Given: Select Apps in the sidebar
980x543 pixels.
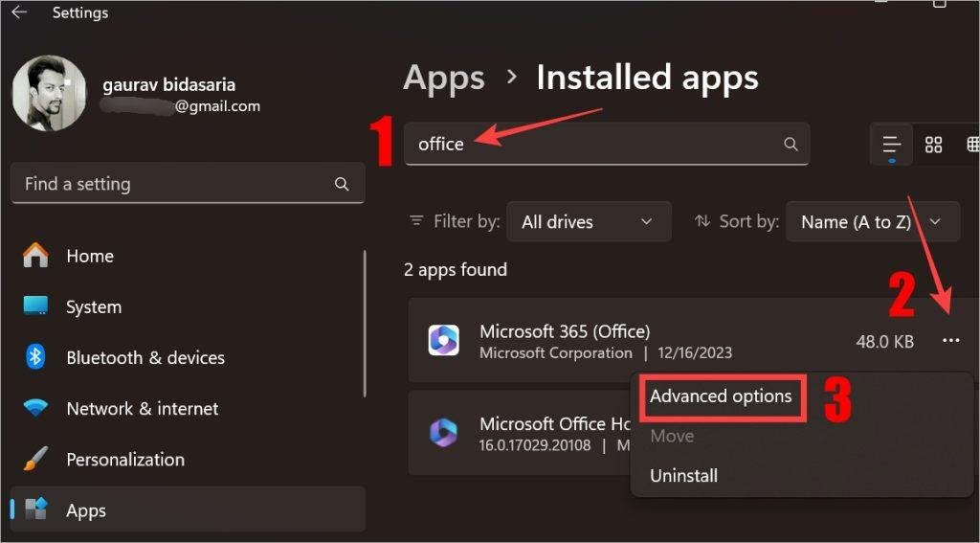Looking at the screenshot, I should tap(188, 510).
